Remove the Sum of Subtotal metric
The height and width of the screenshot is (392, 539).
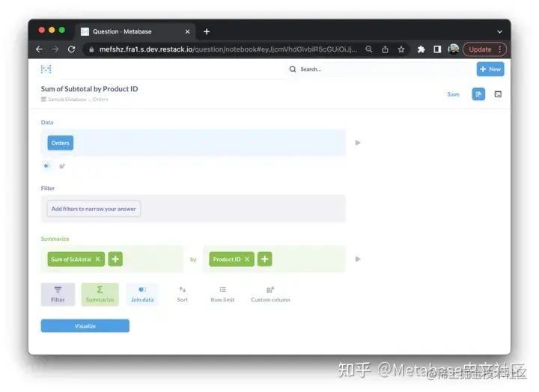click(x=97, y=259)
